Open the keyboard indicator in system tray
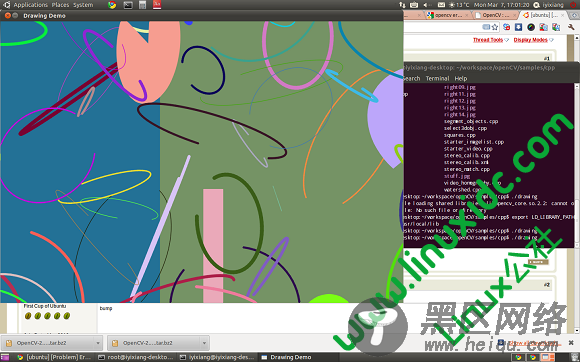580x362 pixels. (x=414, y=5)
